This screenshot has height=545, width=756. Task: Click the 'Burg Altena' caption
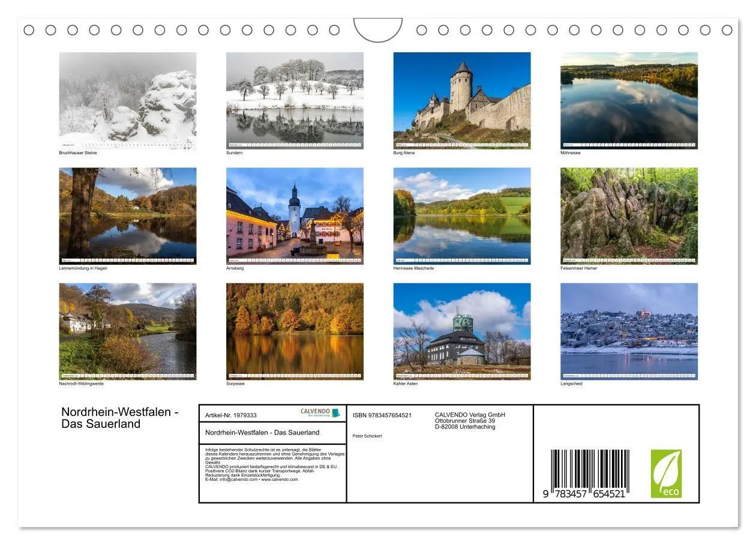click(x=404, y=152)
